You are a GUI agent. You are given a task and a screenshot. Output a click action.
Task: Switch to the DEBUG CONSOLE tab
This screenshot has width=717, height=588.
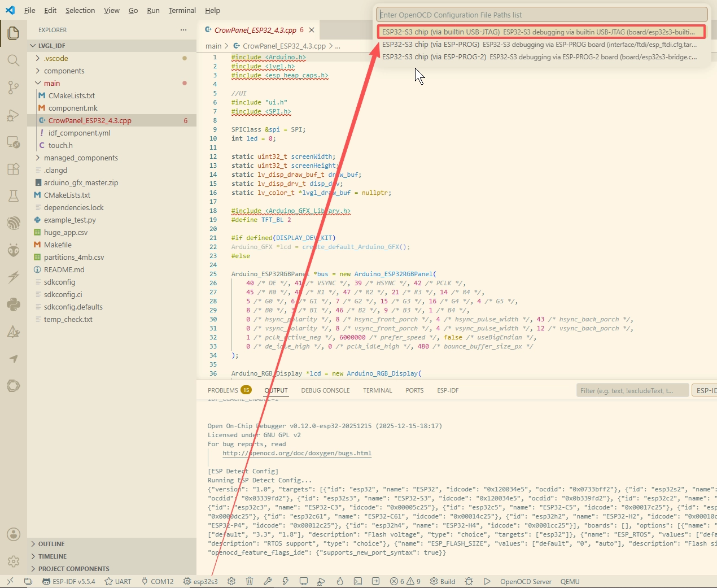(325, 390)
